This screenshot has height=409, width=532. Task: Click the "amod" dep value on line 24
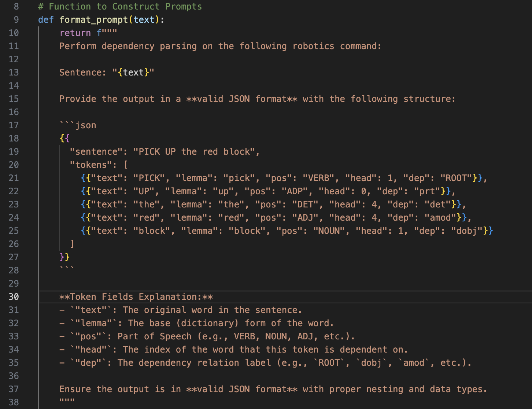pyautogui.click(x=440, y=218)
